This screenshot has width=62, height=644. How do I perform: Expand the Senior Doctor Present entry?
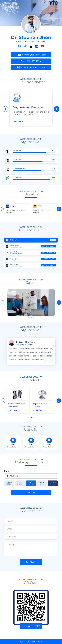pyautogui.click(x=31, y=240)
